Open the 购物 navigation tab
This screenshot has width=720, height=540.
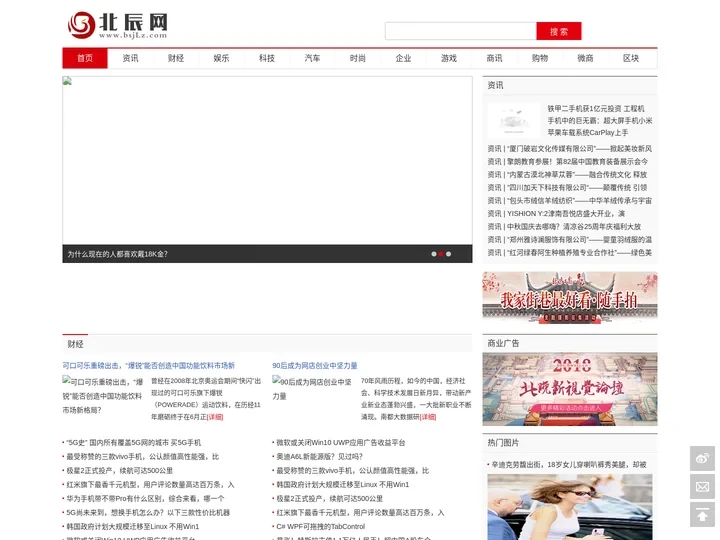click(540, 58)
